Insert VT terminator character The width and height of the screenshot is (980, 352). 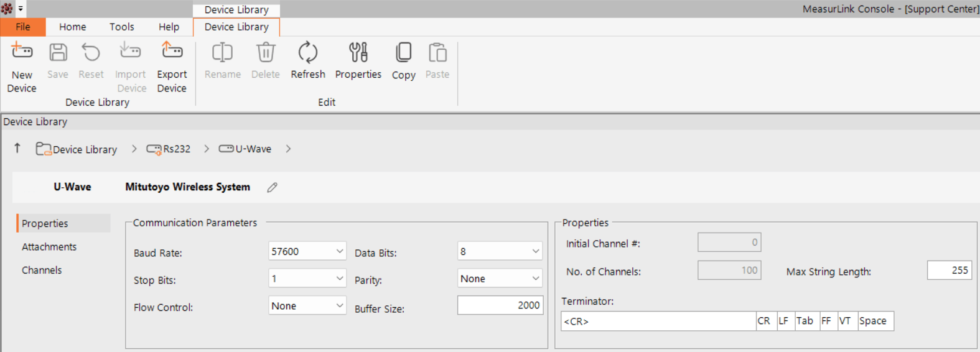pos(847,321)
